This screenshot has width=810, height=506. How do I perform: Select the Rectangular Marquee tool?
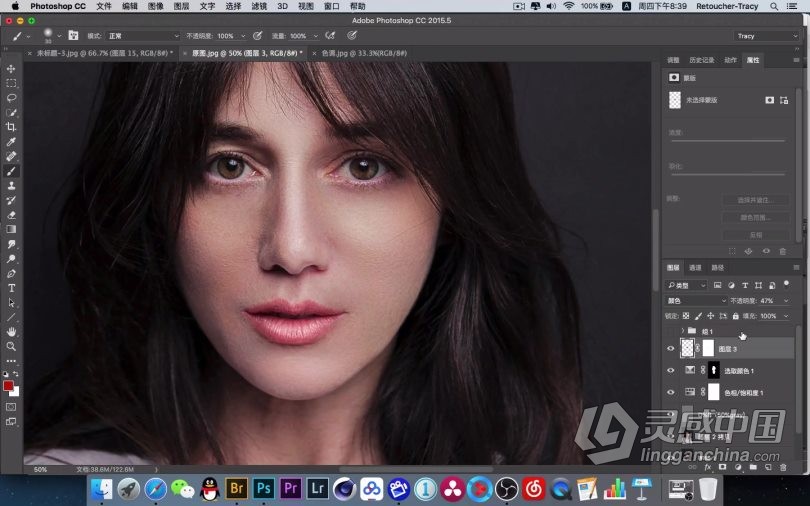pyautogui.click(x=11, y=83)
